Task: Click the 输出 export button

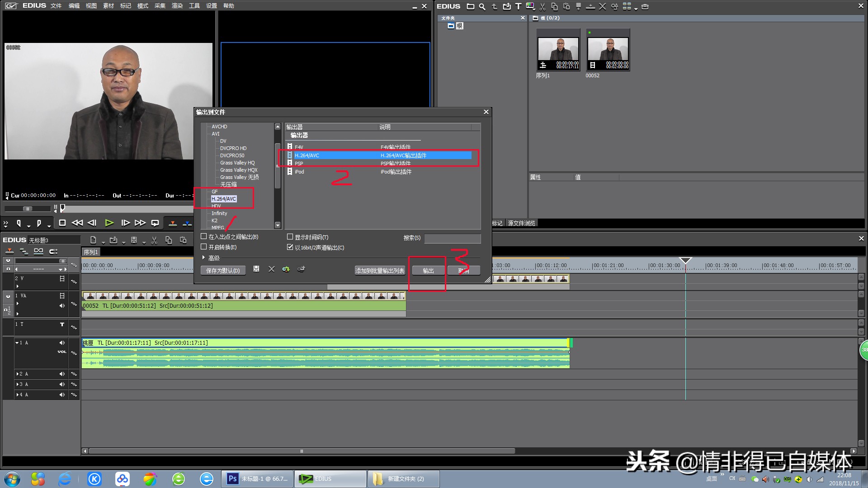Action: click(x=428, y=271)
